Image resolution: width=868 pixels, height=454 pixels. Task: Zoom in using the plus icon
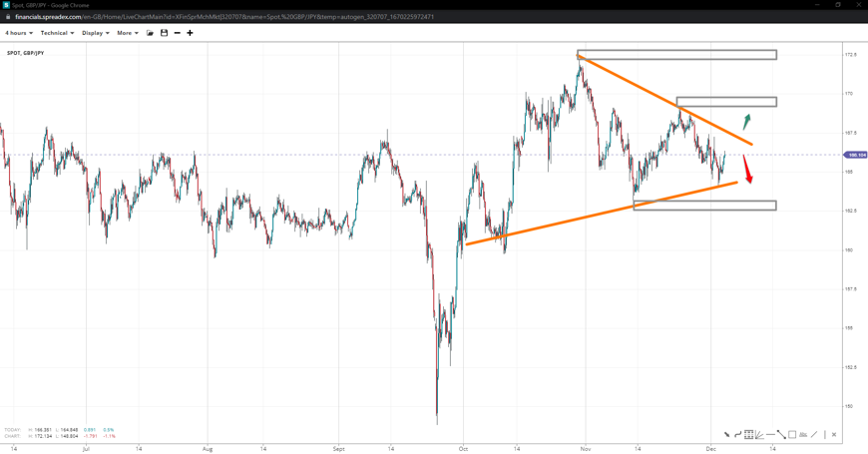[x=190, y=33]
